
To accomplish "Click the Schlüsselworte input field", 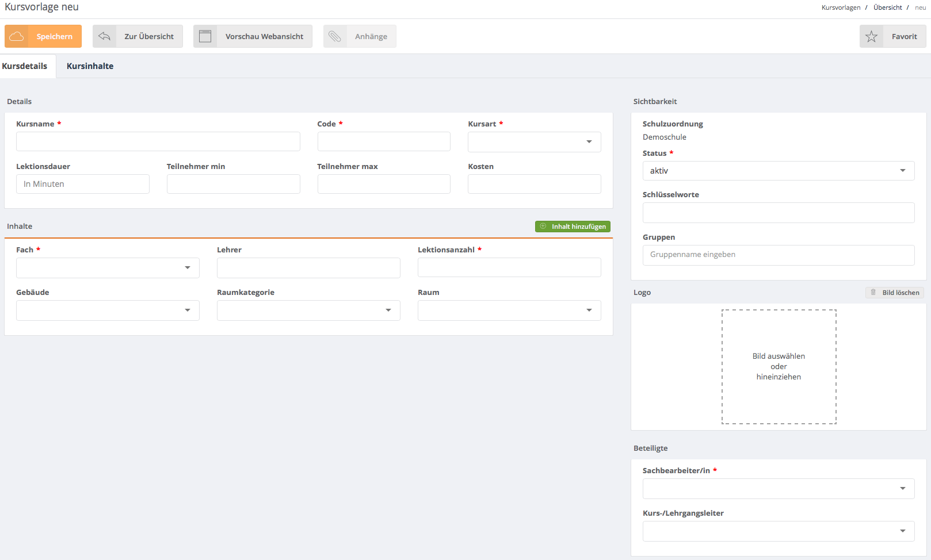I will tap(779, 213).
